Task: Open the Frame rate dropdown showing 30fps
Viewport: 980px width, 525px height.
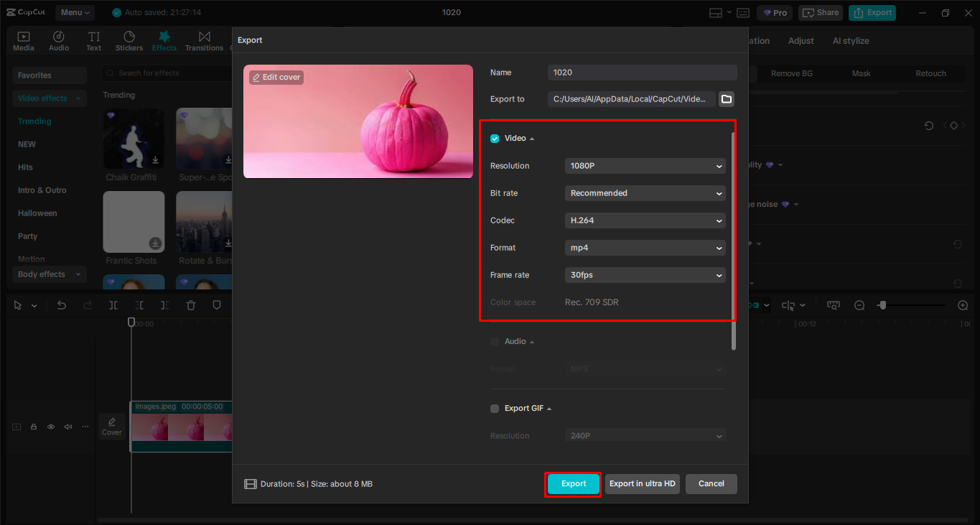Action: [644, 274]
